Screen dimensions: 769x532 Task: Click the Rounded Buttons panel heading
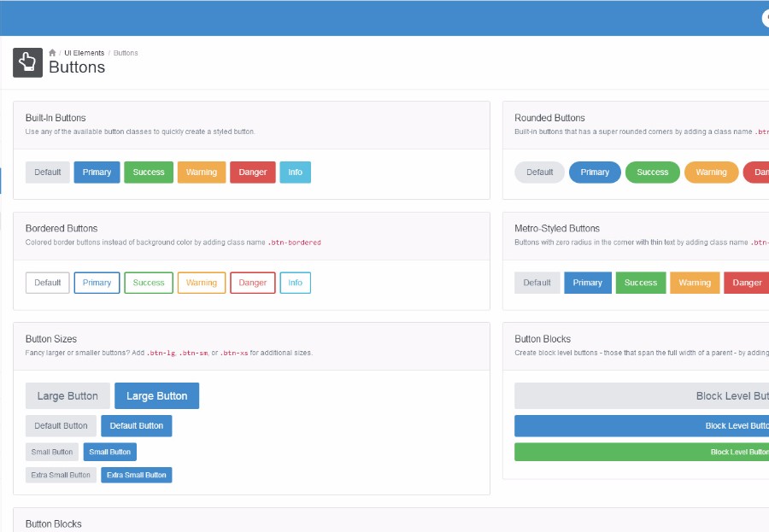(549, 118)
